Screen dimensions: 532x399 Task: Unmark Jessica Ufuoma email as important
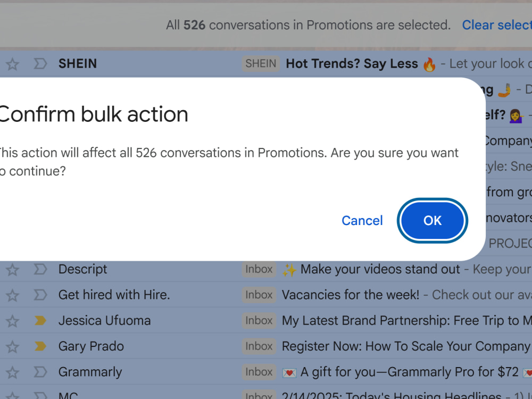point(40,321)
